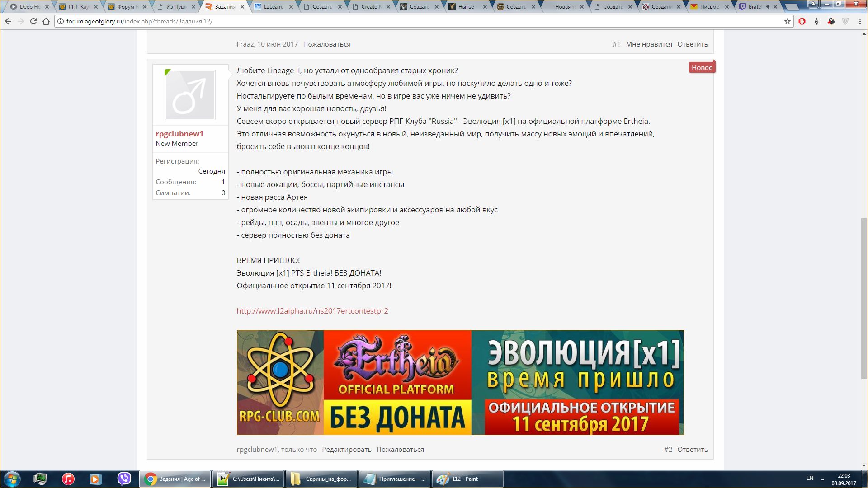Switch to the 112 - Paint window
868x488 pixels.
click(x=468, y=479)
